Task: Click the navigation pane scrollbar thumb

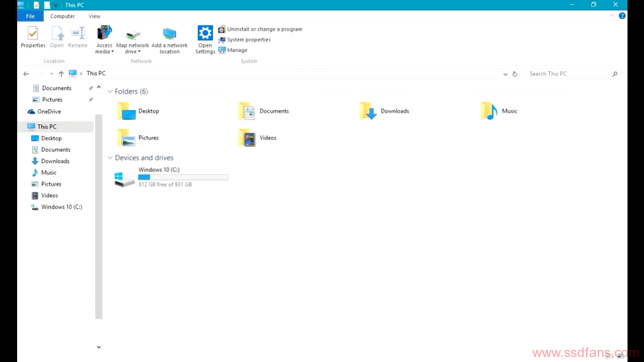Action: point(99,217)
